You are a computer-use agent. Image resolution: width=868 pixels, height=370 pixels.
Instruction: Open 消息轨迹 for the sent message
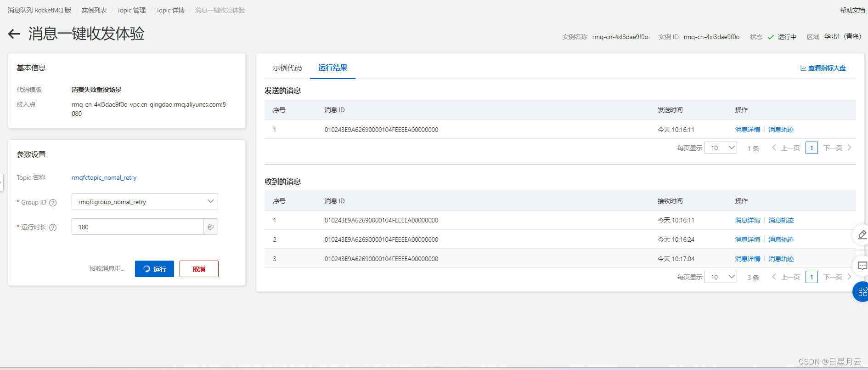[x=781, y=130]
